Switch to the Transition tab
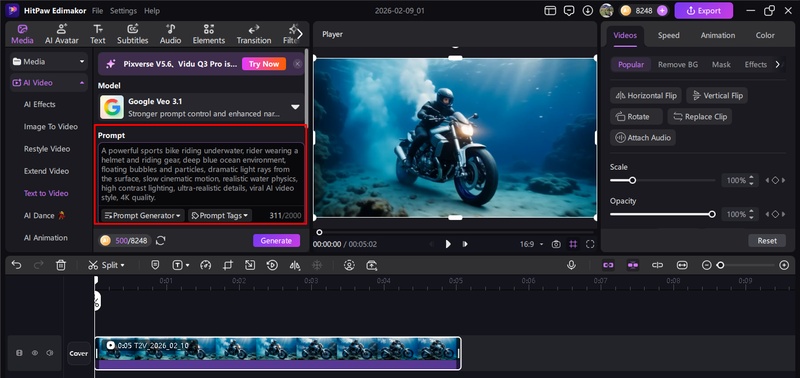Viewport: 800px width, 378px height. [x=254, y=34]
